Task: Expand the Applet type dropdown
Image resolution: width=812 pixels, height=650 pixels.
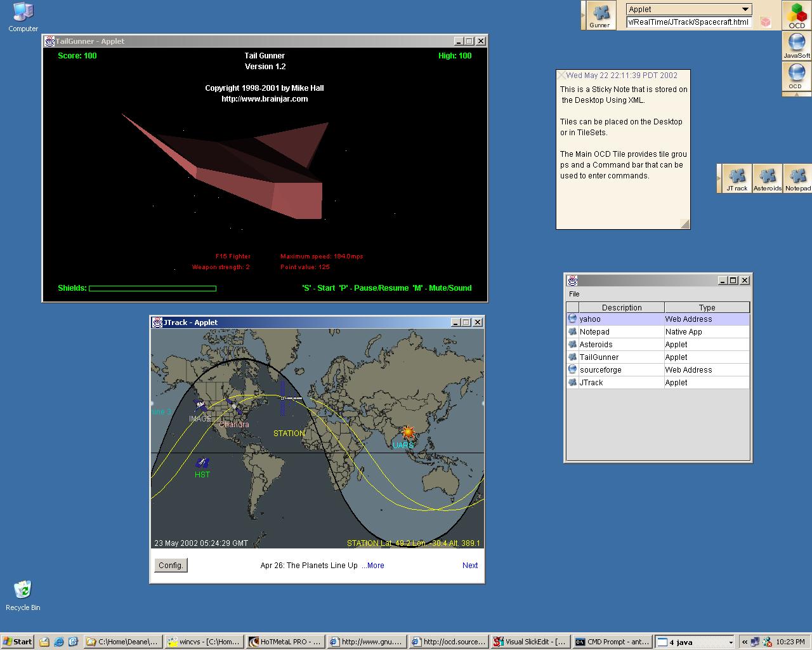Action: (745, 9)
